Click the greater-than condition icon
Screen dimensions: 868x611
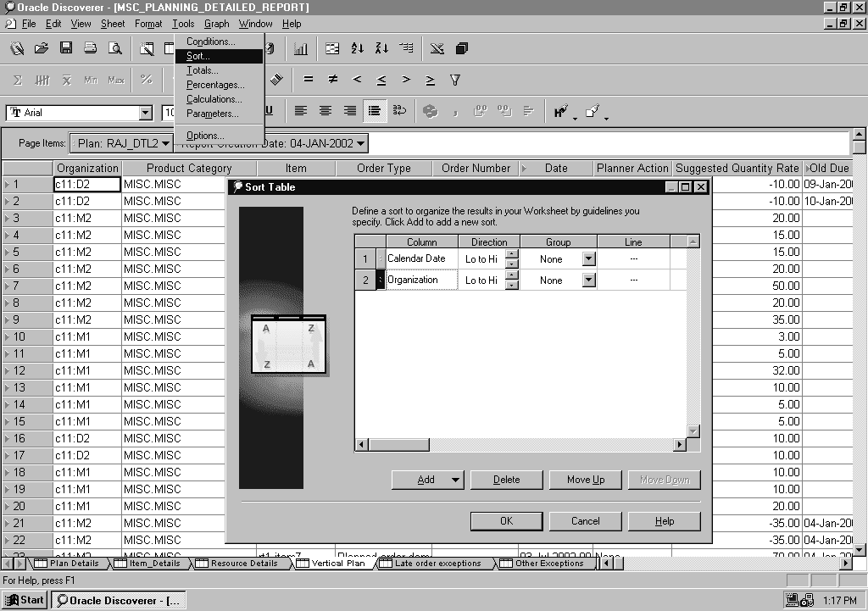[x=406, y=80]
